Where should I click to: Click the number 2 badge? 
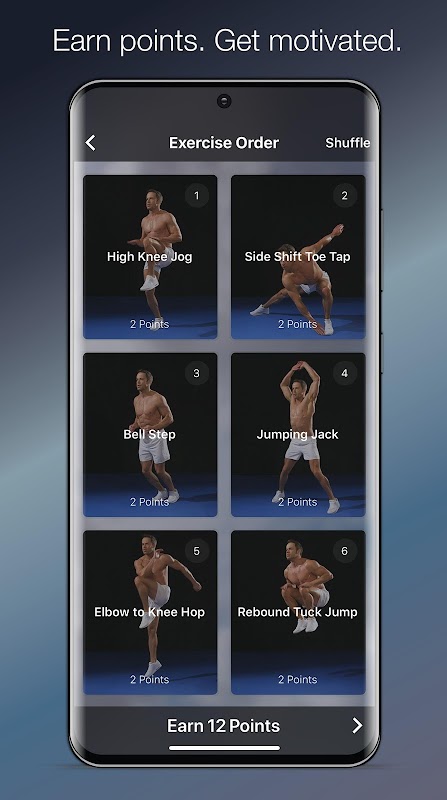tap(344, 195)
